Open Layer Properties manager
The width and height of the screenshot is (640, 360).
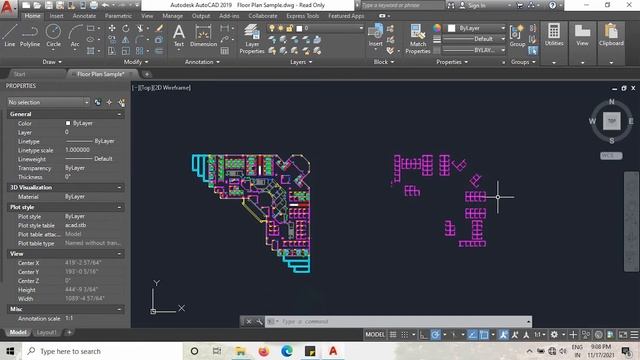(x=252, y=39)
